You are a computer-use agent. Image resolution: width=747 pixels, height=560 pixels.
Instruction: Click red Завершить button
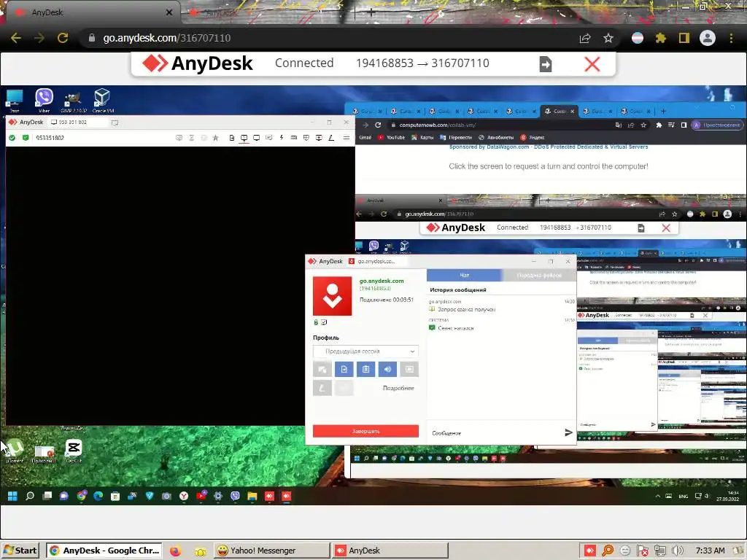click(365, 431)
